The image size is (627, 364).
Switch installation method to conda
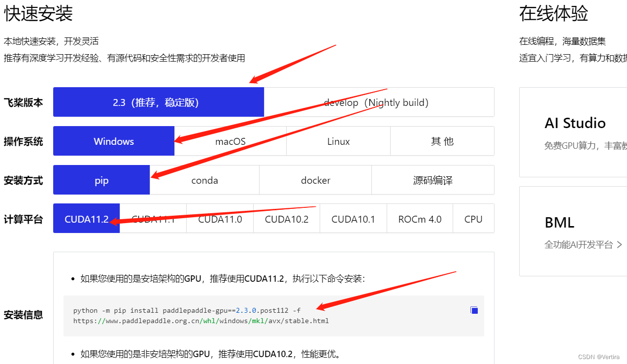point(204,180)
